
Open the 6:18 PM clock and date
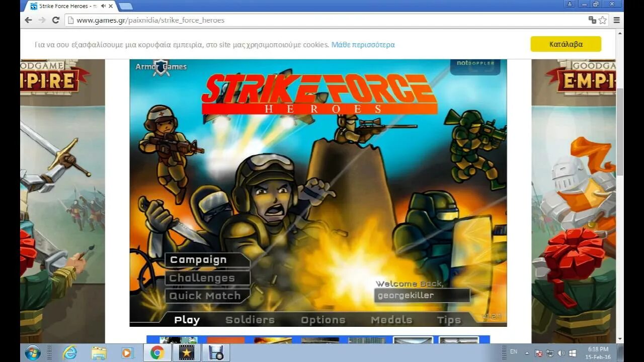click(598, 353)
